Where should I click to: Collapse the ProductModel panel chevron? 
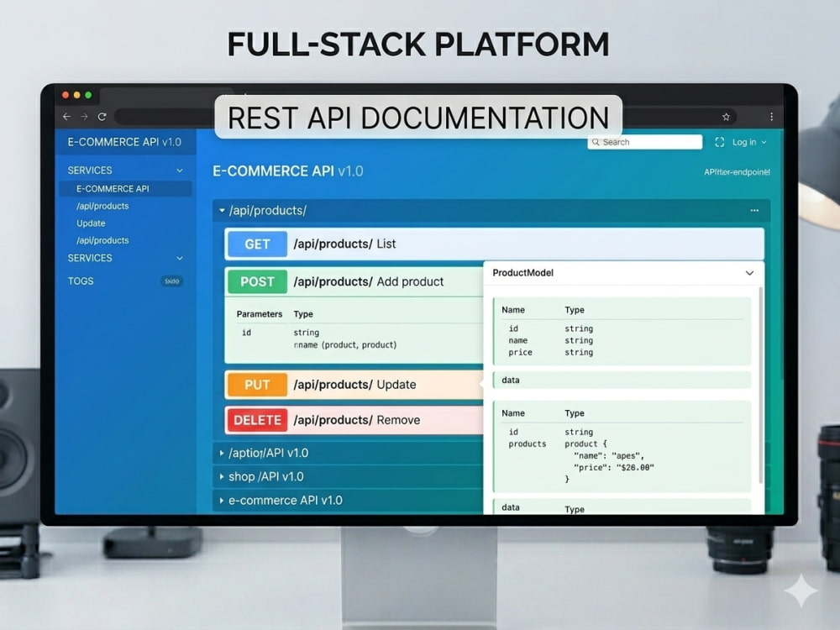749,273
